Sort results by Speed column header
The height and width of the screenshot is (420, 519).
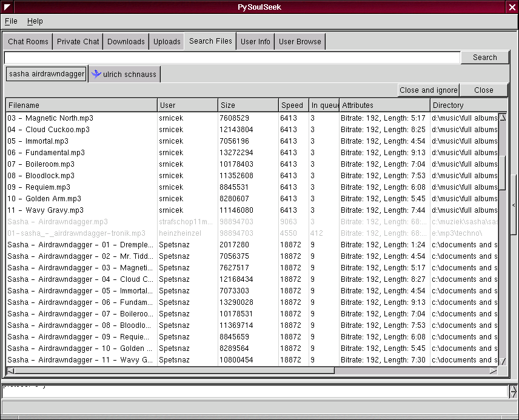pyautogui.click(x=294, y=105)
